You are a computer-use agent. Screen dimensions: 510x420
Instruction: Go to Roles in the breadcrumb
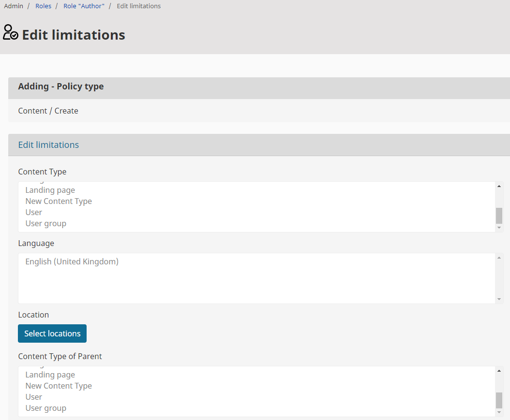pyautogui.click(x=43, y=6)
